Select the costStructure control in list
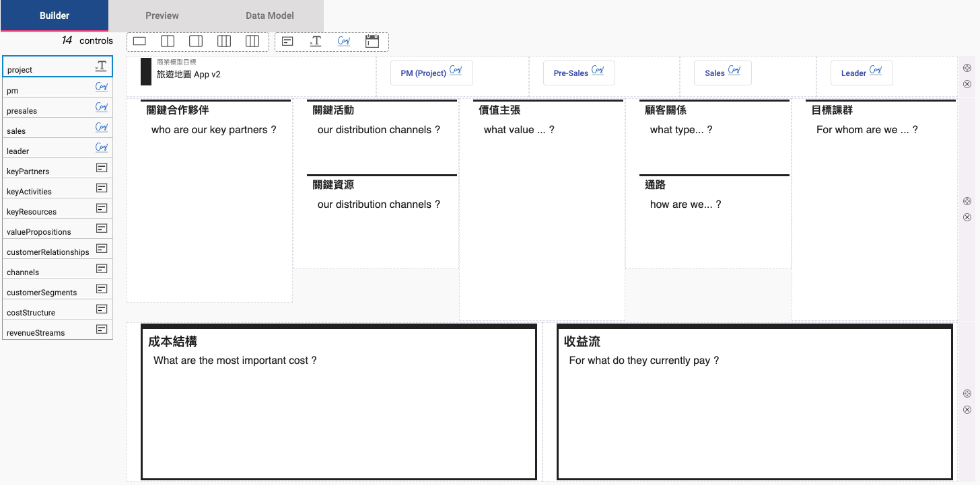The height and width of the screenshot is (485, 980). tap(58, 309)
